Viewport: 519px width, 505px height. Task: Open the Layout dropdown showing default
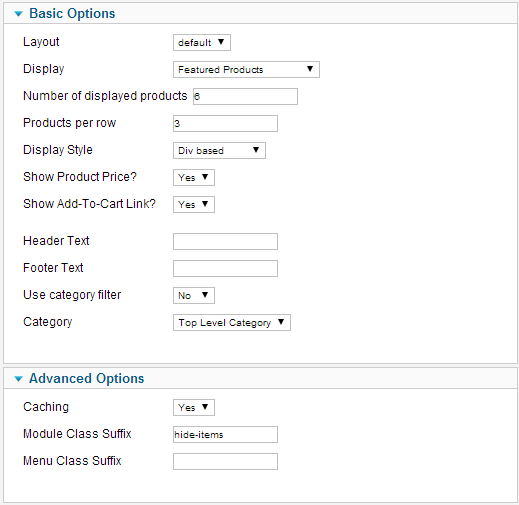click(x=202, y=42)
